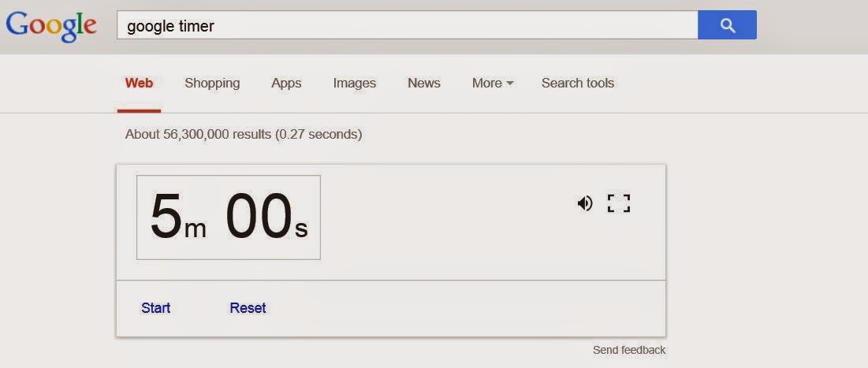Click the Send feedback link
Image resolution: width=868 pixels, height=368 pixels.
[629, 350]
